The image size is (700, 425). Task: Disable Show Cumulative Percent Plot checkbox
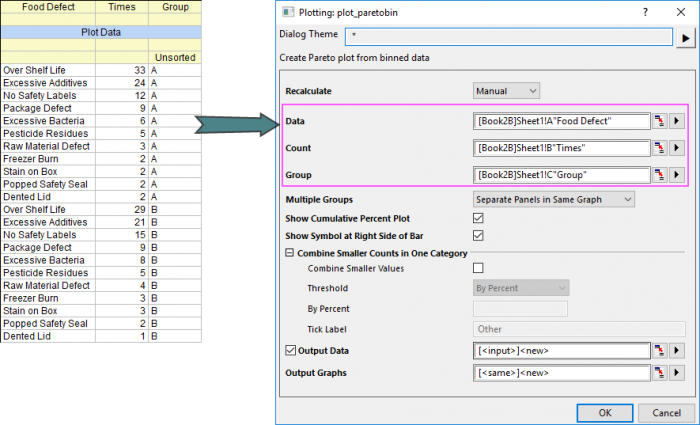[x=478, y=218]
